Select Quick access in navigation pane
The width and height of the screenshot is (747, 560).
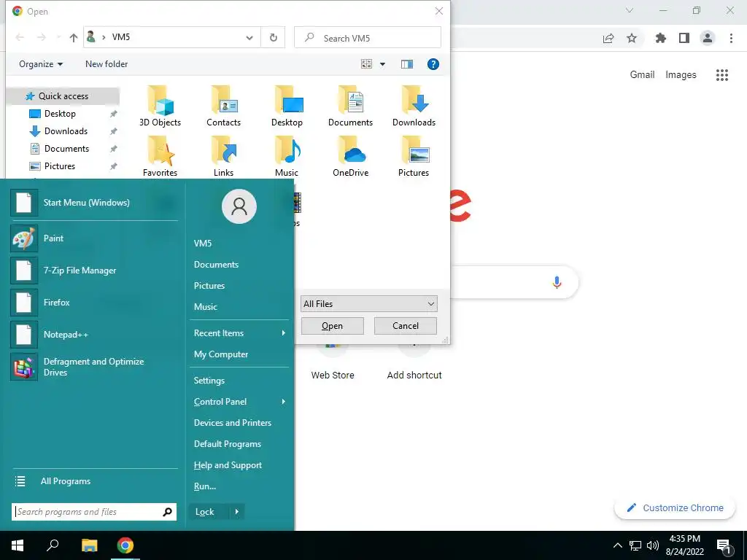coord(63,96)
